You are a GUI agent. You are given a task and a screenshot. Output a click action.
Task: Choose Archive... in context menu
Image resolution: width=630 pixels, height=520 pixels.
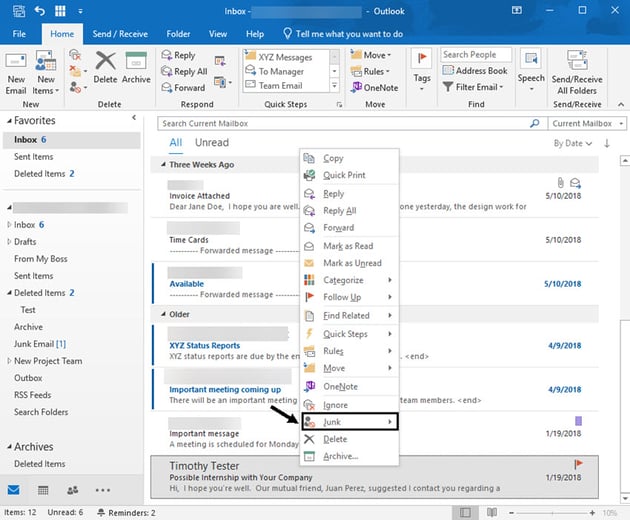[350, 456]
